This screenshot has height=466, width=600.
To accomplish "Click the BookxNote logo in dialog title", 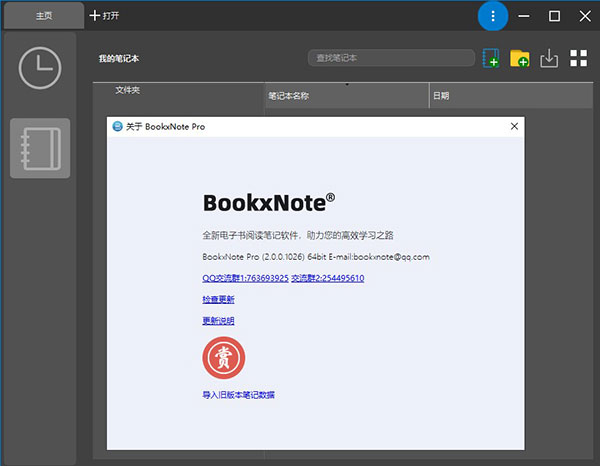I will point(117,126).
